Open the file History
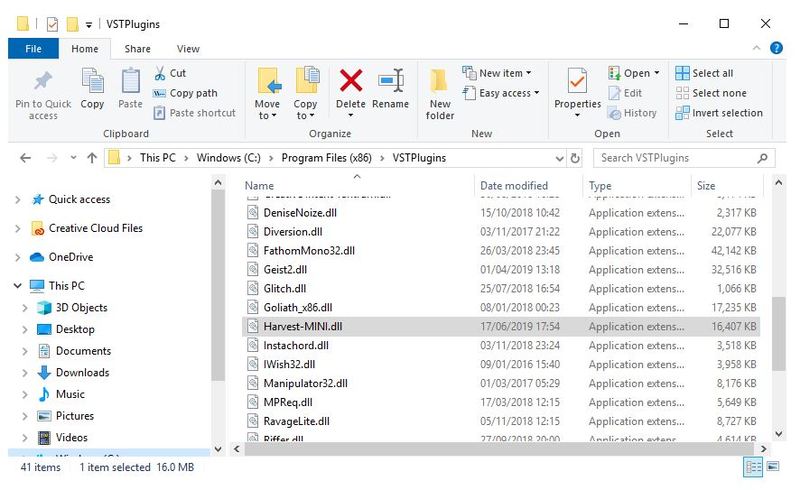 [632, 113]
